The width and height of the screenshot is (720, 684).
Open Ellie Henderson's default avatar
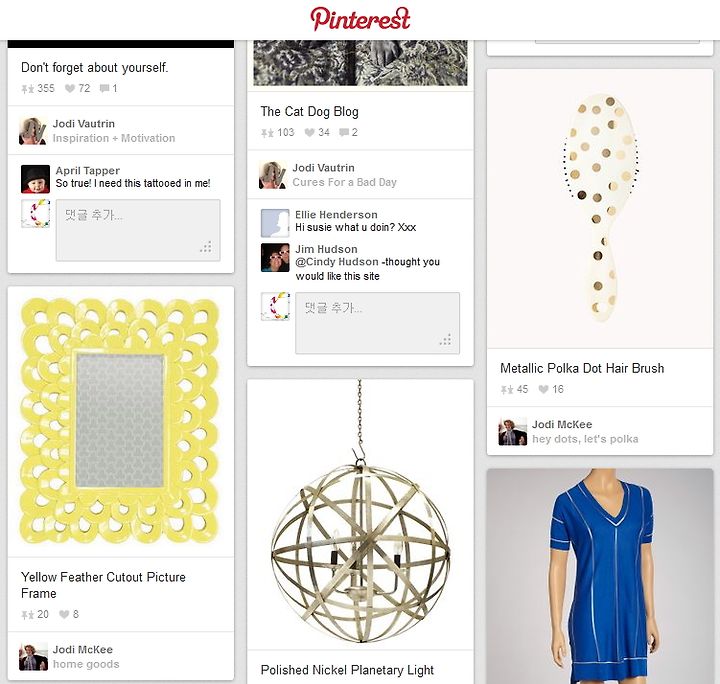[x=275, y=223]
